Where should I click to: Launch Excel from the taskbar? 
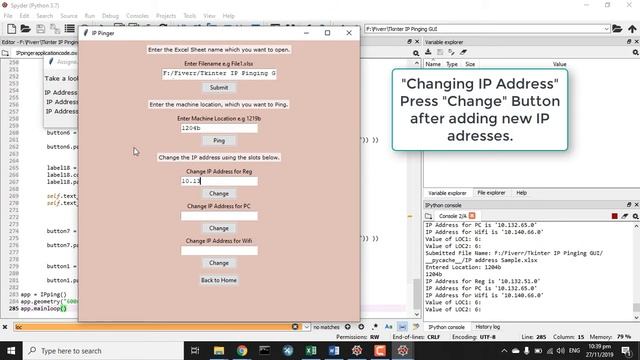pyautogui.click(x=311, y=351)
